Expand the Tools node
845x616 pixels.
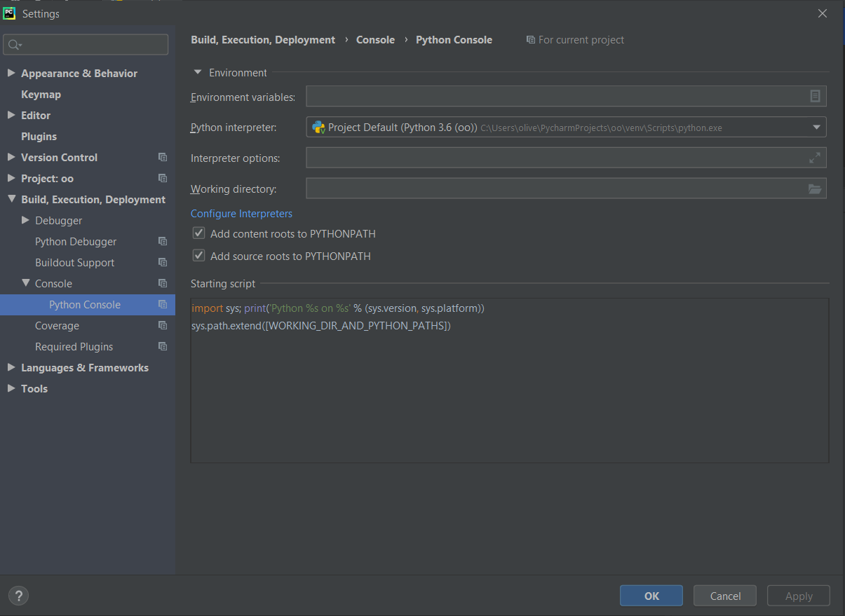(x=11, y=388)
